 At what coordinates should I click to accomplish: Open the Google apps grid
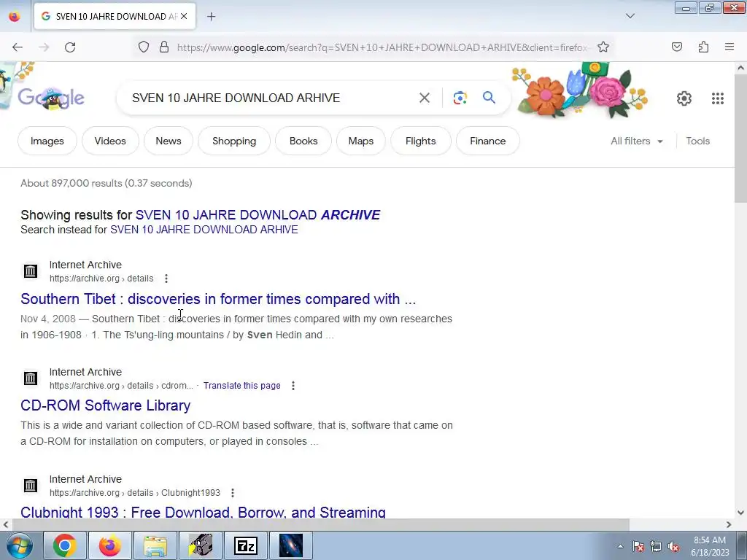718,98
